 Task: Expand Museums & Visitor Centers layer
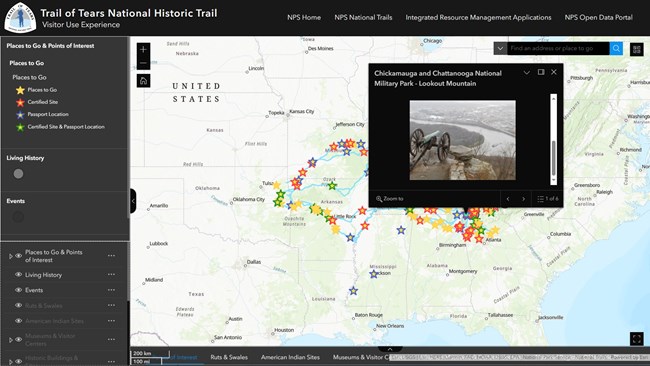(11, 340)
